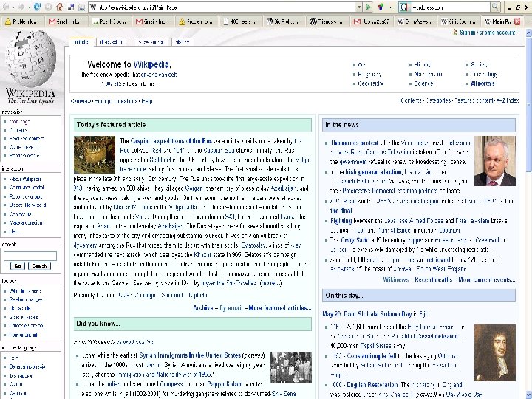Open the Pappu Kalani link
Viewport: 532px width, 399px height.
coord(225,384)
